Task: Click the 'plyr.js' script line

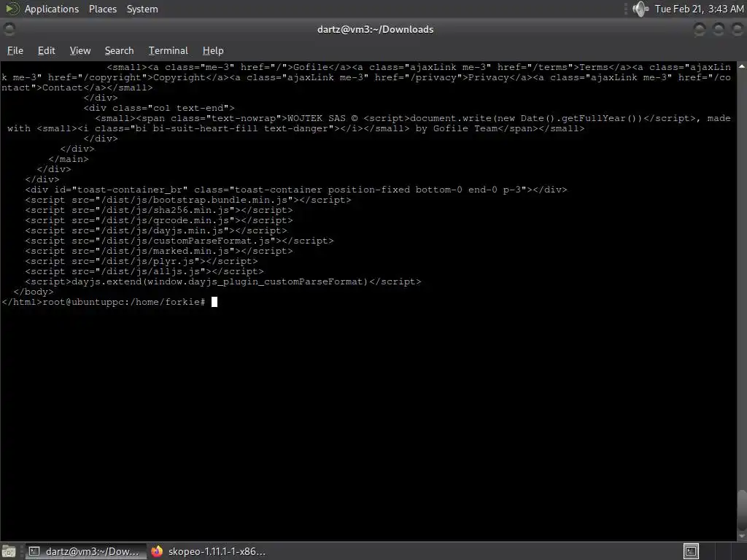Action: [x=142, y=262]
